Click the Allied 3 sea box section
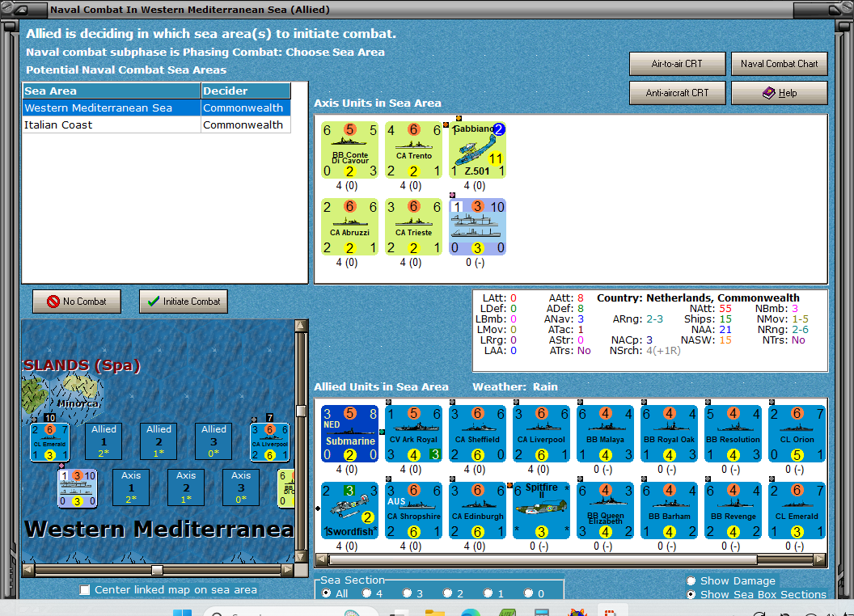The height and width of the screenshot is (616, 854). (x=213, y=441)
